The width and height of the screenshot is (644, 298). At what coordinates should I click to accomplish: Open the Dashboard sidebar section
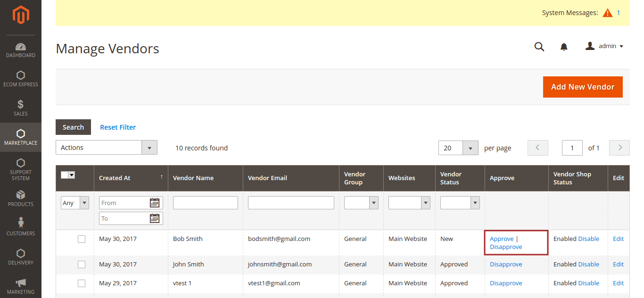21,50
